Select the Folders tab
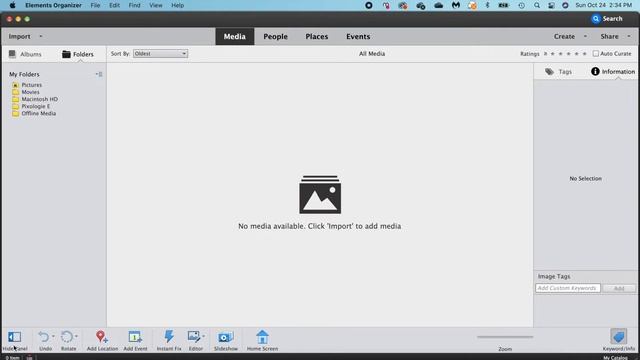 pyautogui.click(x=78, y=54)
